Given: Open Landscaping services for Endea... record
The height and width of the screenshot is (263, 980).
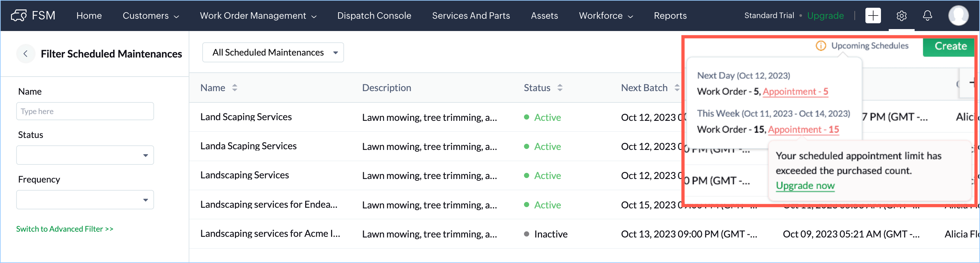Looking at the screenshot, I should click(269, 205).
